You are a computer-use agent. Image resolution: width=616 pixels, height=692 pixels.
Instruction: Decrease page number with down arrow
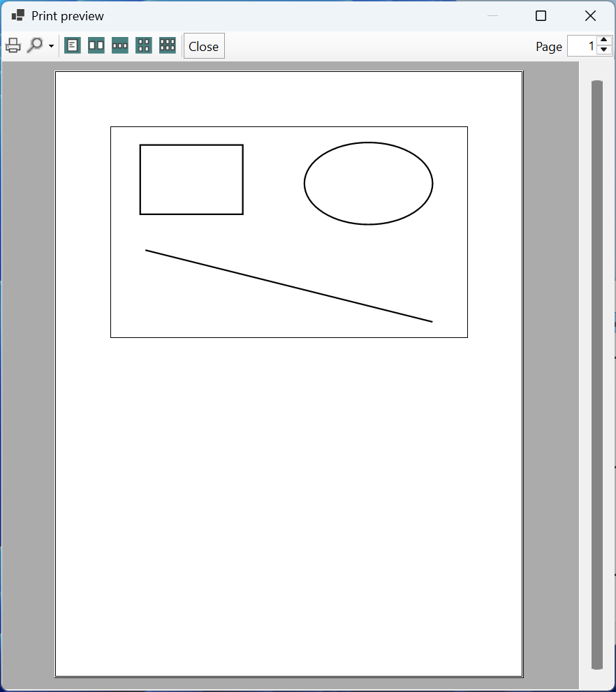[x=604, y=50]
